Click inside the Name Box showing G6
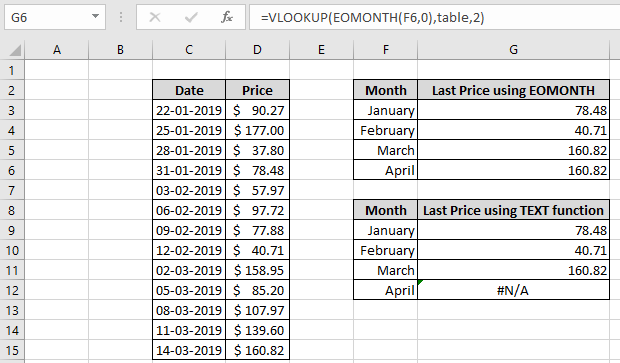 (47, 17)
